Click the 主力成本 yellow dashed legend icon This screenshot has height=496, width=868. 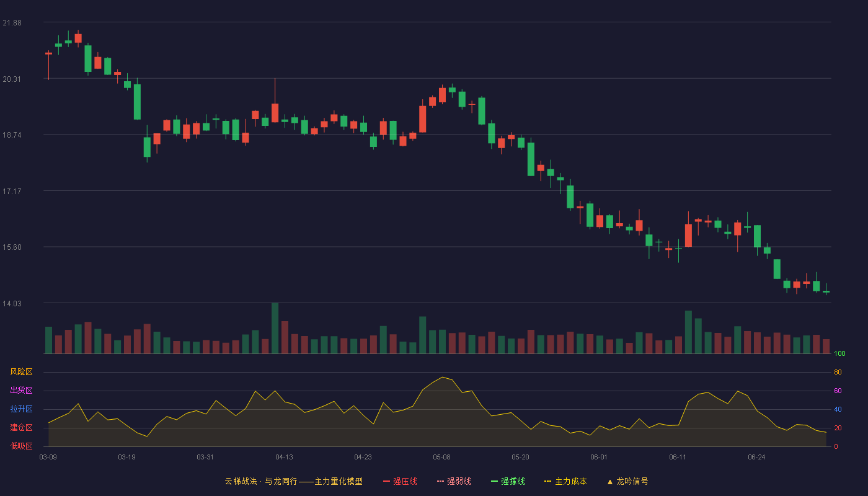(547, 481)
